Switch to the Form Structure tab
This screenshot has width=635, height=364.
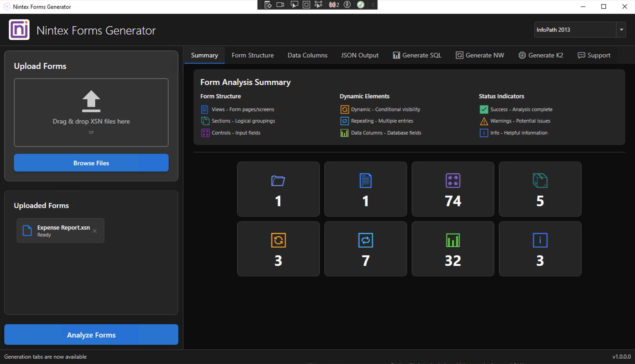pos(252,55)
